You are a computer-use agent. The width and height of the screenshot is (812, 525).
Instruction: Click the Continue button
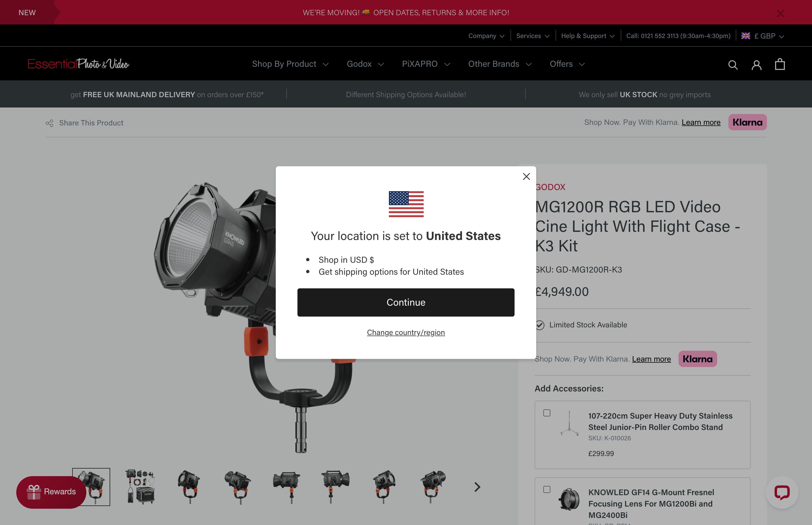click(x=406, y=302)
